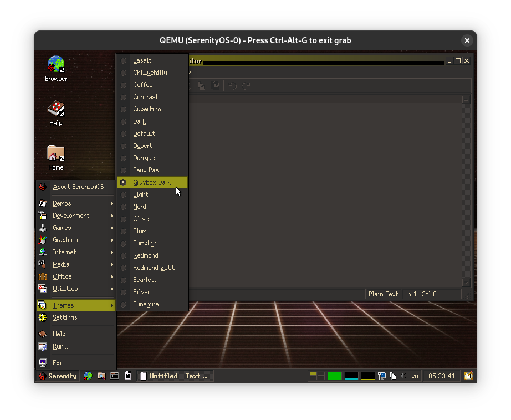Click the 'Ln 1 Col 0' status bar segment
Image resolution: width=511 pixels, height=420 pixels.
(x=431, y=294)
